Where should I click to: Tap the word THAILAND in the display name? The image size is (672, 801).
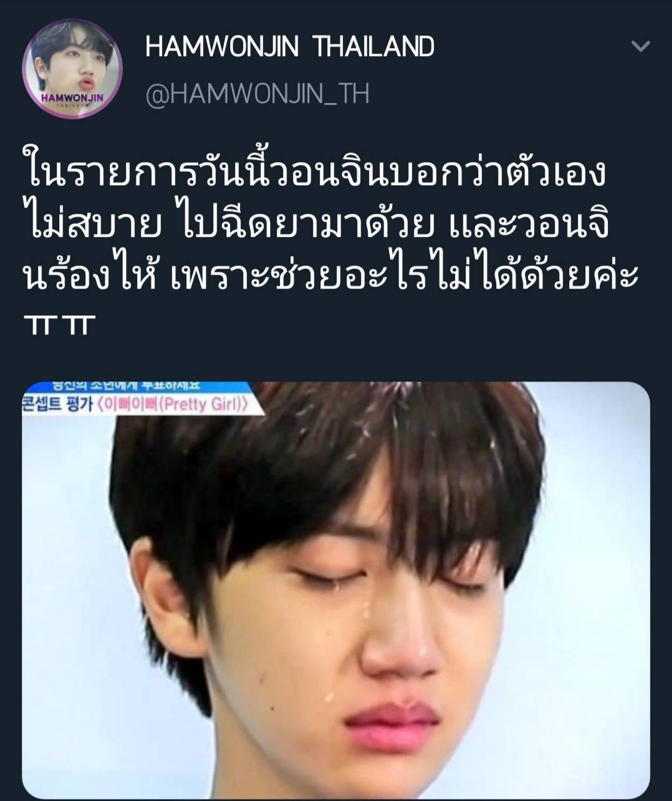[373, 47]
